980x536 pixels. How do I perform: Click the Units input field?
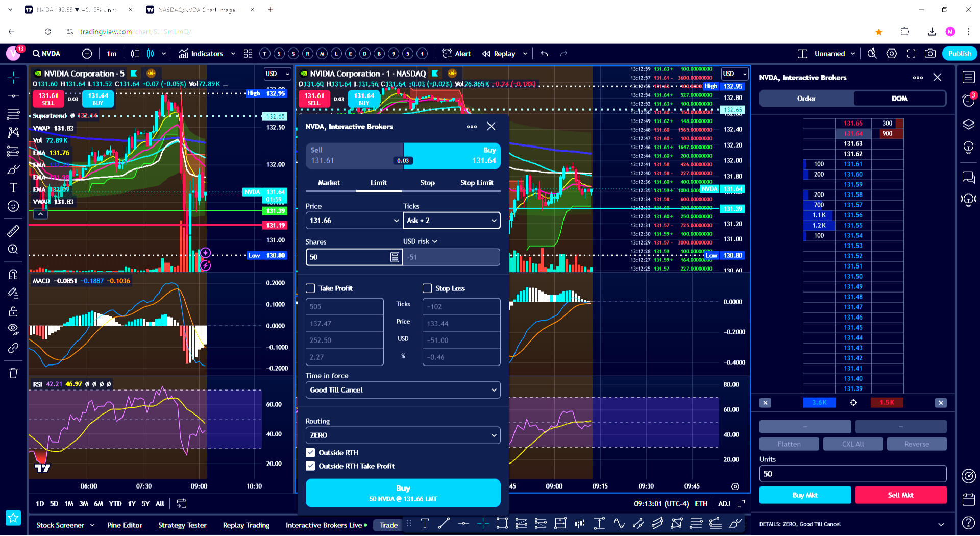point(852,474)
